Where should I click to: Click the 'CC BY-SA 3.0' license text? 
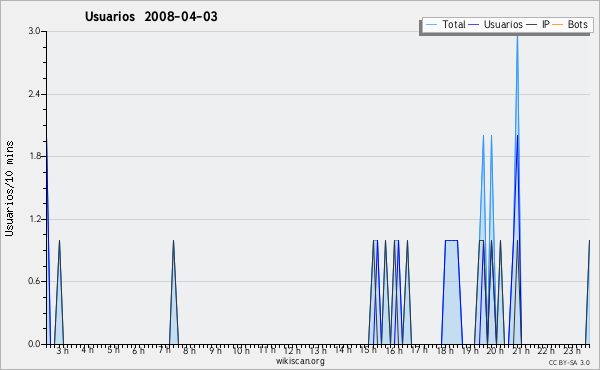click(569, 362)
